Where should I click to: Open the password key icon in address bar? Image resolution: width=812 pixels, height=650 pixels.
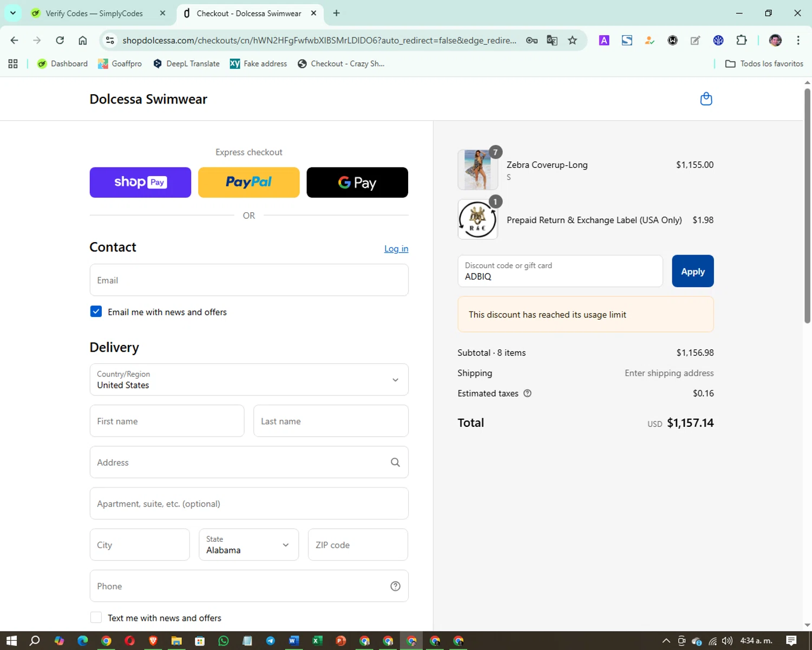pos(532,40)
